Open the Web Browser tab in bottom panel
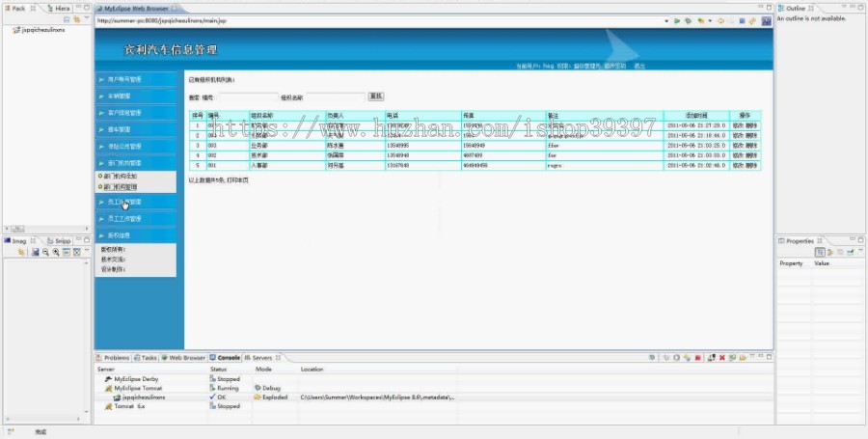 [183, 358]
